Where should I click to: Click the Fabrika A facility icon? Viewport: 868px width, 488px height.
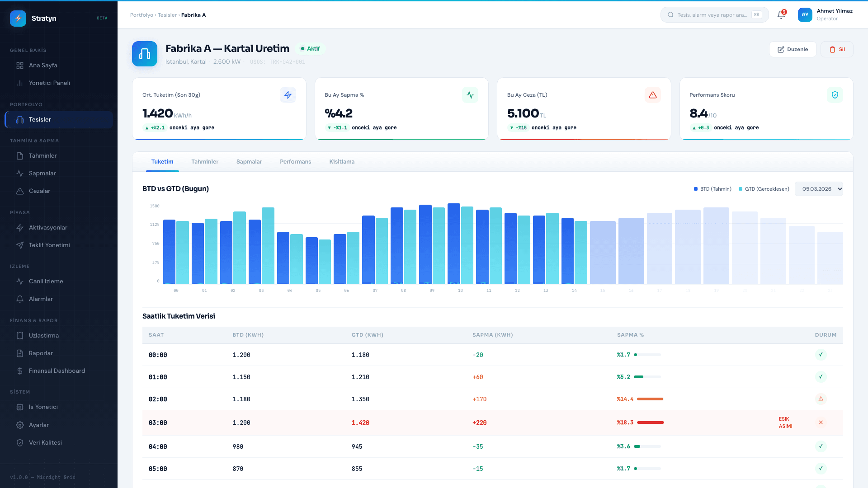(x=145, y=54)
